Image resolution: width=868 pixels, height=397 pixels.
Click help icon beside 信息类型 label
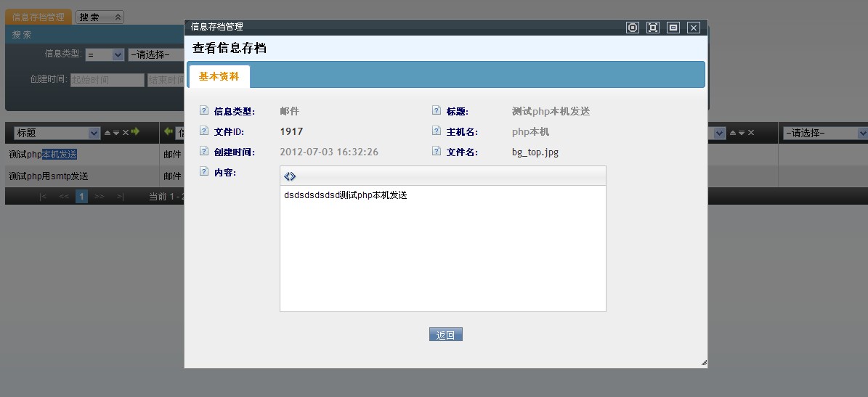(x=203, y=111)
